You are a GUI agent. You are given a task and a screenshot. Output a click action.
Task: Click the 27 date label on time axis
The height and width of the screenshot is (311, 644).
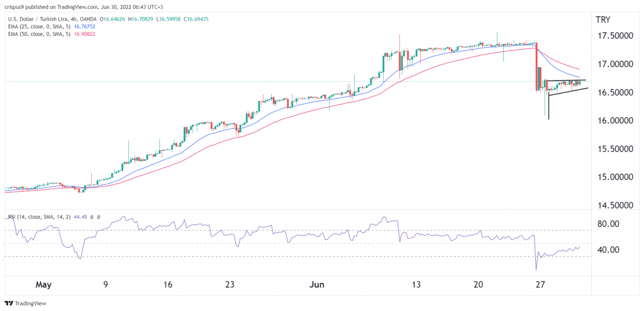541,285
